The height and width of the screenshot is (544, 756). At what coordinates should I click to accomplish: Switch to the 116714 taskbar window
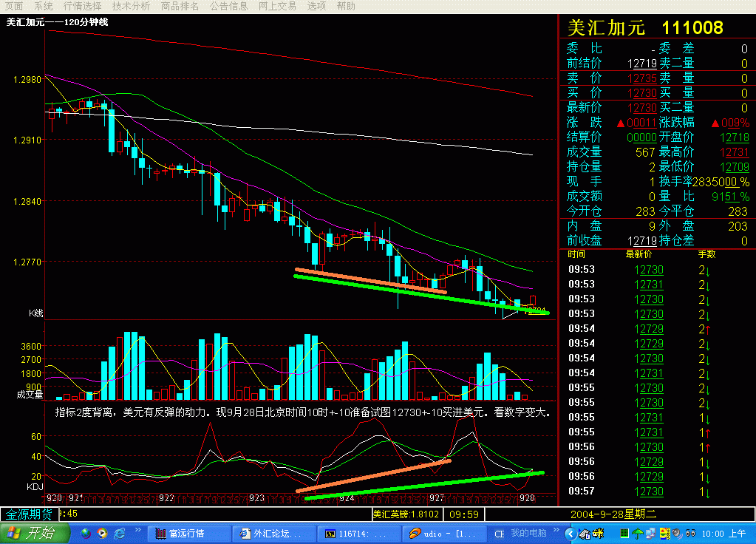tap(358, 534)
